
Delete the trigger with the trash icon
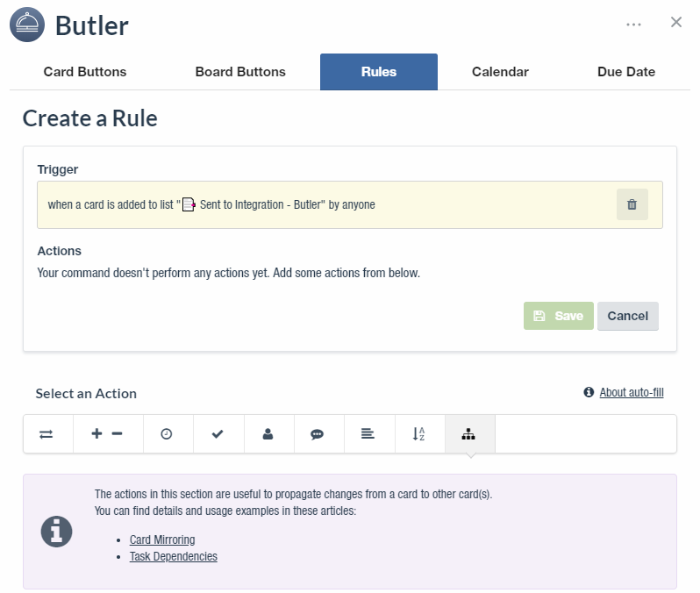(632, 204)
